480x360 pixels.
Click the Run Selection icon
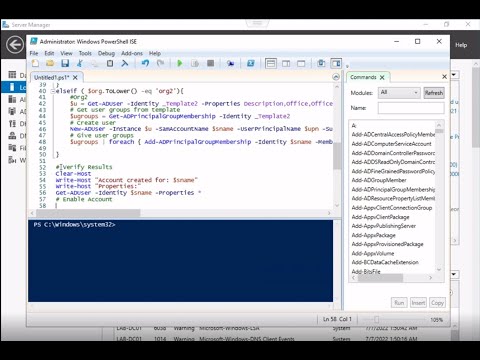click(x=195, y=63)
